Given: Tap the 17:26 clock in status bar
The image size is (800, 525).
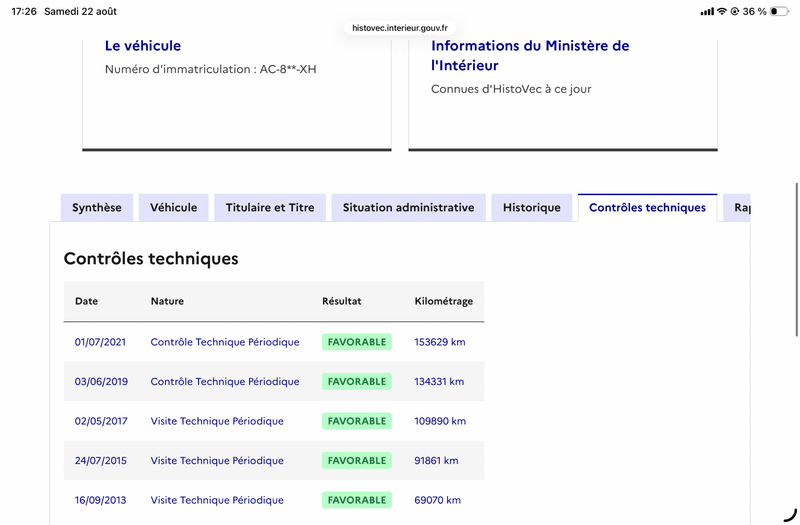Looking at the screenshot, I should tap(24, 11).
